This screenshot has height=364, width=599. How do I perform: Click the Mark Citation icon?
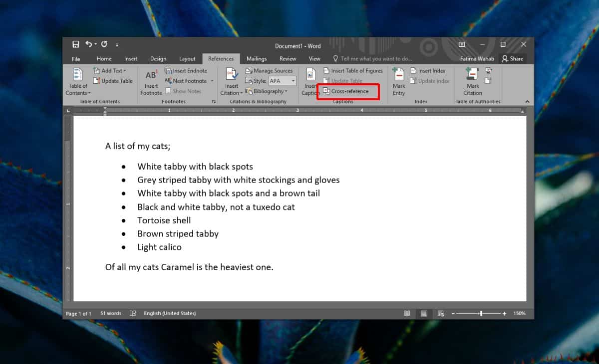click(x=472, y=75)
